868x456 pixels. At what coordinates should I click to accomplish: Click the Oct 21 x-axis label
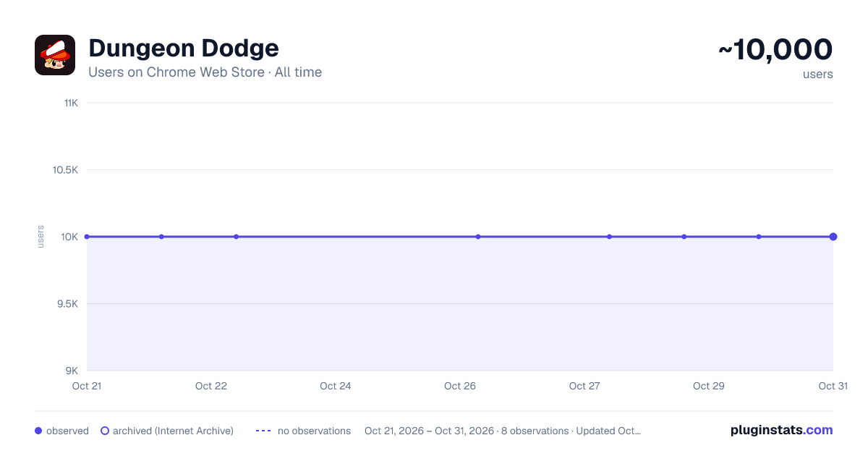click(x=87, y=386)
